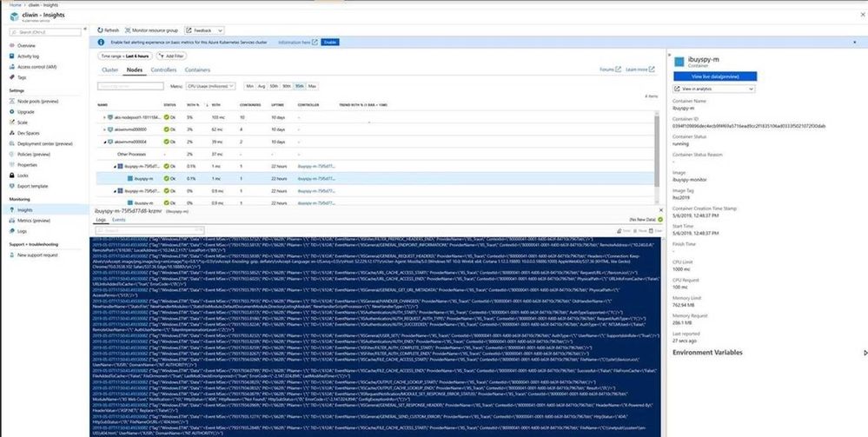Dismiss the fast alerting info banner
Screen dimensions: 868x437
(x=854, y=42)
